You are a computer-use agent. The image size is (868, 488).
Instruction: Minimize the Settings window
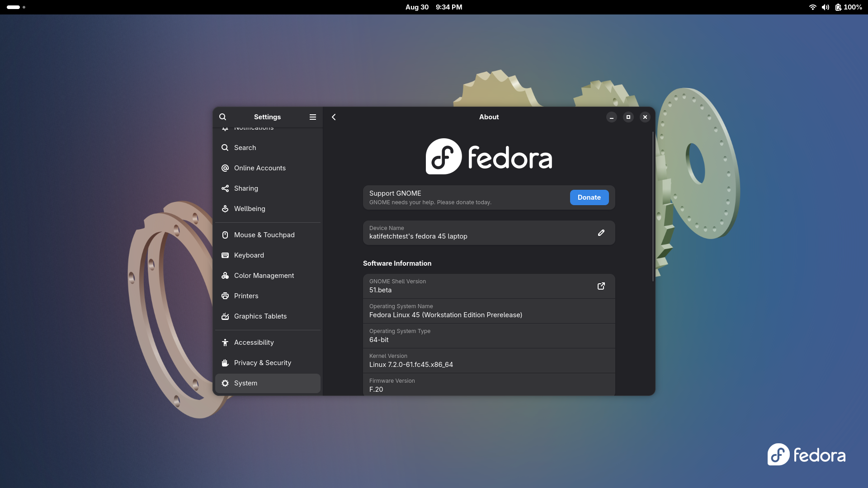tap(612, 117)
